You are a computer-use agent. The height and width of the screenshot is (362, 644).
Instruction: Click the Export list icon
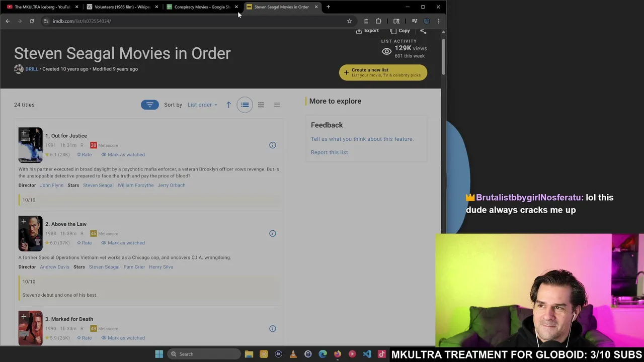click(x=367, y=31)
